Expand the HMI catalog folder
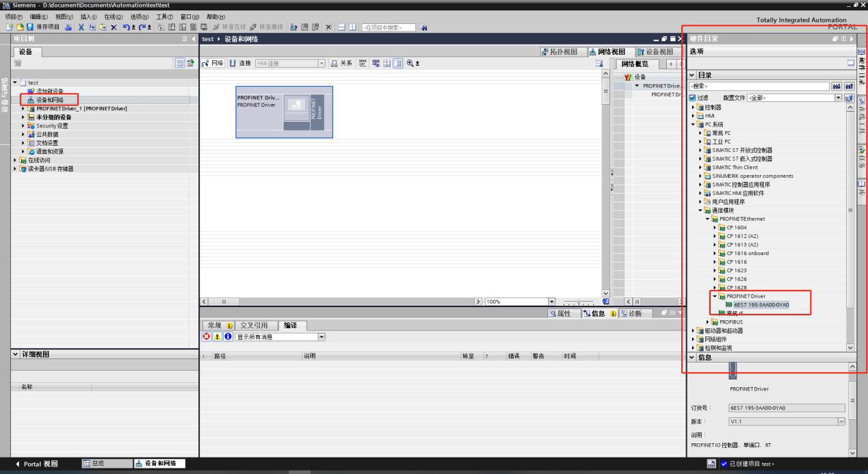This screenshot has width=868, height=474. [693, 116]
